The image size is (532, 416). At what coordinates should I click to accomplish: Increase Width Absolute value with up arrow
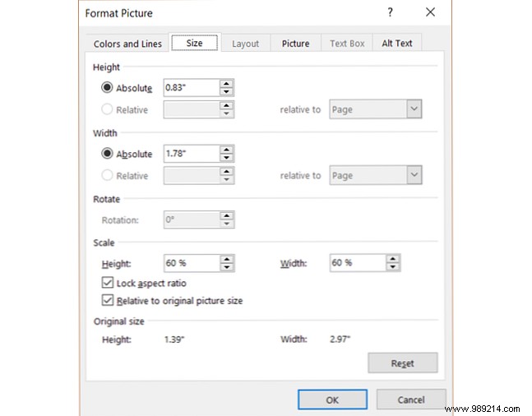(226, 150)
